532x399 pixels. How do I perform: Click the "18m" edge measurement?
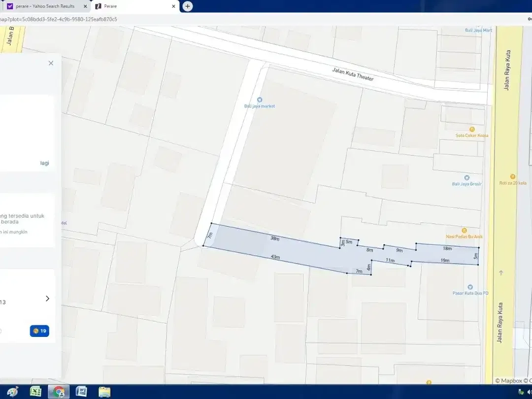pos(447,248)
